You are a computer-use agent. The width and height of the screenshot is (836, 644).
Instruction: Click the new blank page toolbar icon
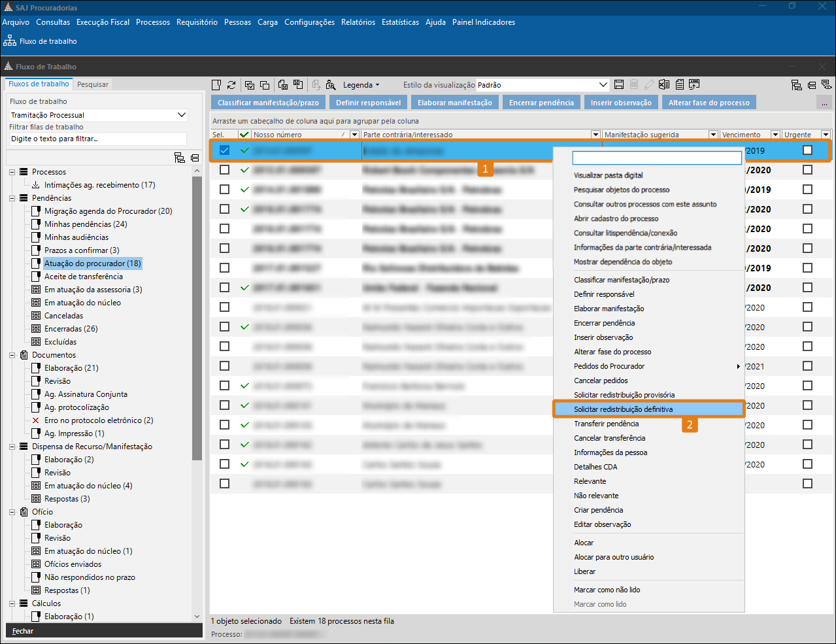click(217, 85)
